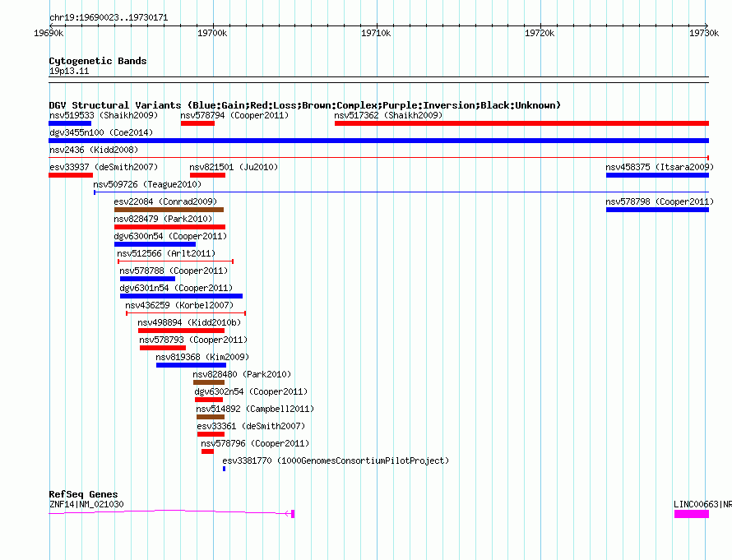The height and width of the screenshot is (560, 732).
Task: Click the brown esv22084 complex variant bar
Action: tap(169, 210)
